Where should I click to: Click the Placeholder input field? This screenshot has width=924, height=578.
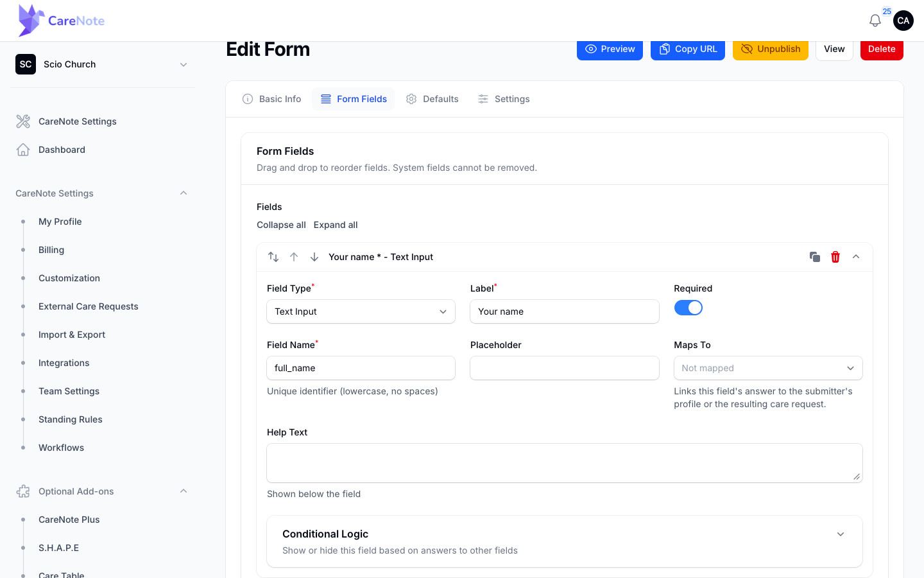[x=565, y=368]
